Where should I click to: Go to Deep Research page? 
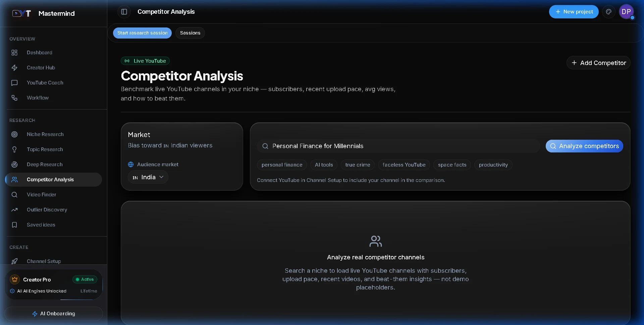pos(54,165)
